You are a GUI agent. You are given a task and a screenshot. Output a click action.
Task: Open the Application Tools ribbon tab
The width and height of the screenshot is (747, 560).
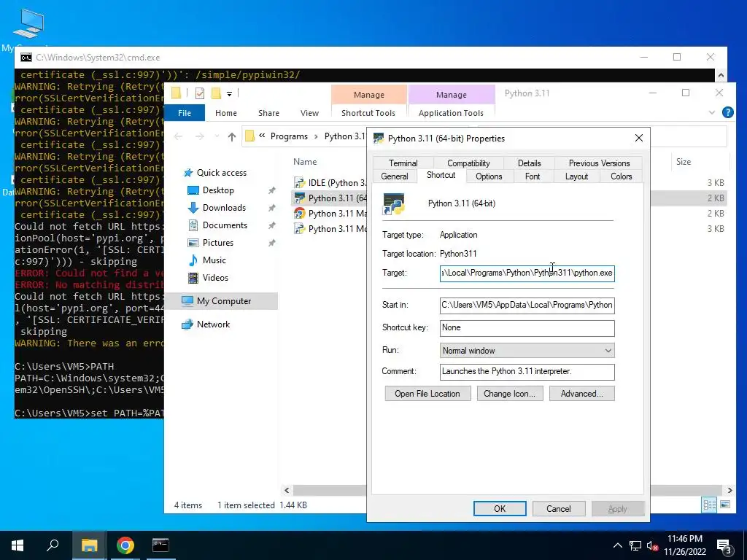point(451,113)
